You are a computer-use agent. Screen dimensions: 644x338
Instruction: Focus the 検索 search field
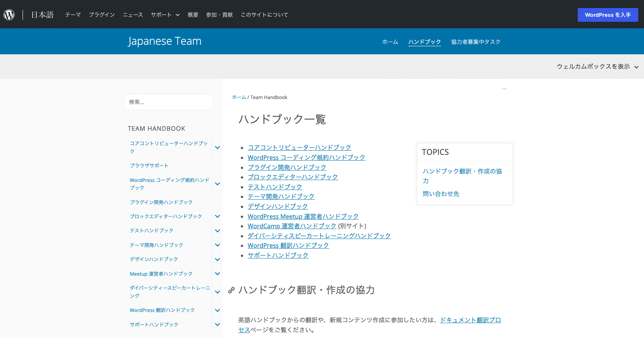coord(169,102)
